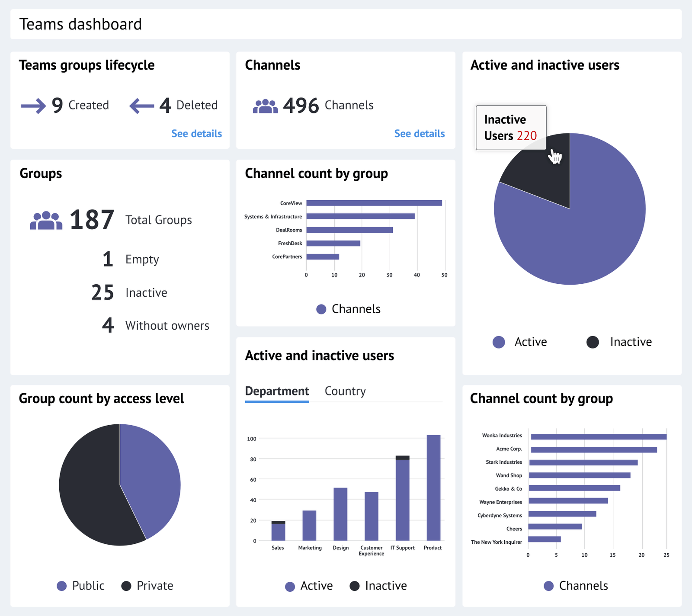Viewport: 692px width, 616px height.
Task: Toggle the Inactive series in department chart legend
Action: click(x=356, y=586)
